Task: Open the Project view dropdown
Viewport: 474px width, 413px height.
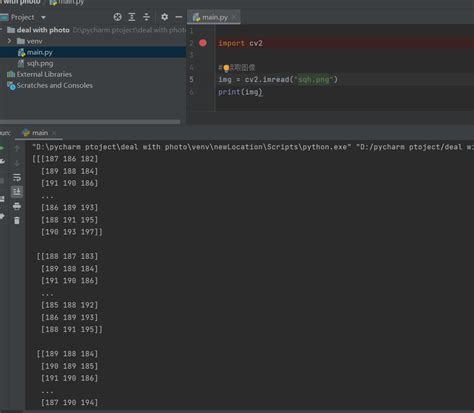Action: pos(43,17)
